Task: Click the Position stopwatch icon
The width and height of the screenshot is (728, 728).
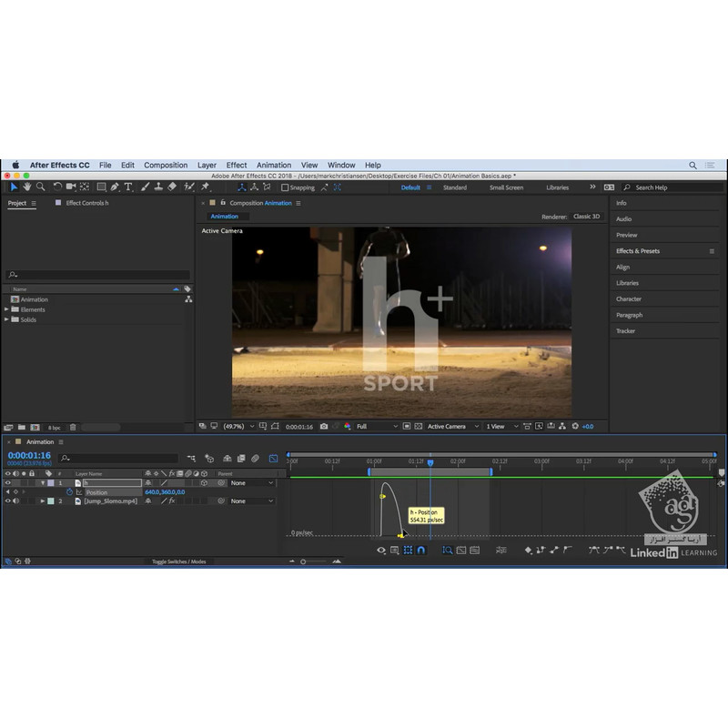Action: tap(69, 492)
